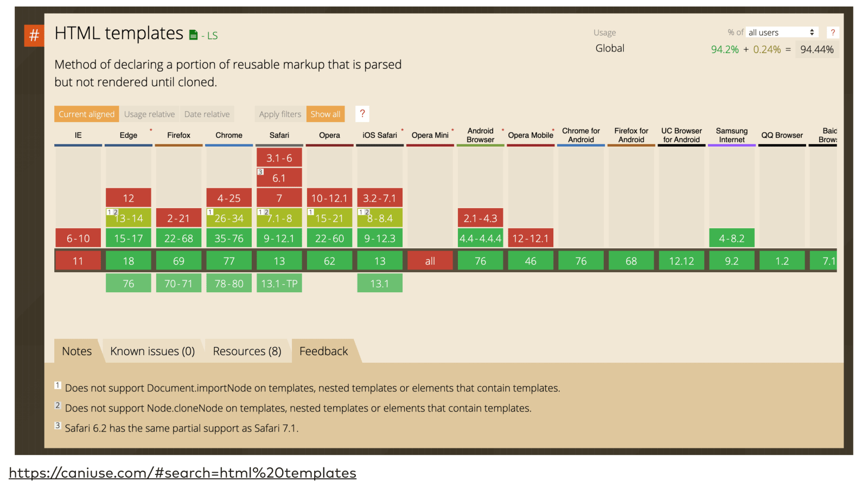Select the UC Browser 12.12 cell

(681, 261)
